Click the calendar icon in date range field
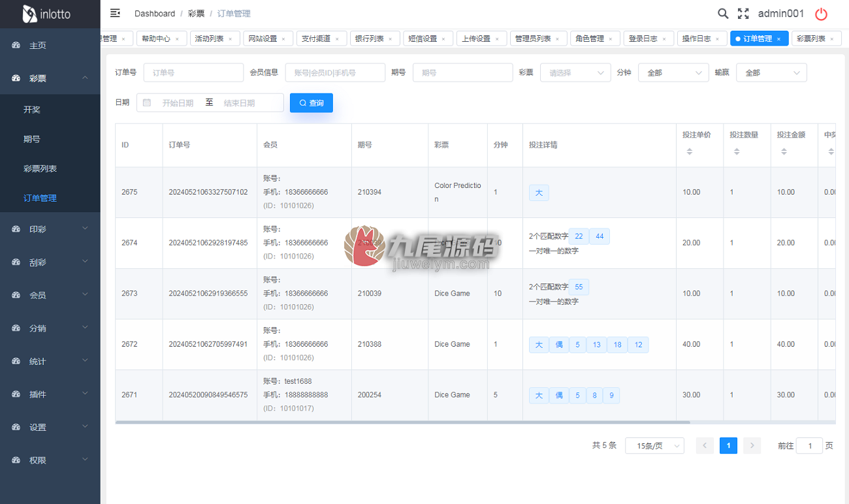This screenshot has height=504, width=849. (147, 102)
